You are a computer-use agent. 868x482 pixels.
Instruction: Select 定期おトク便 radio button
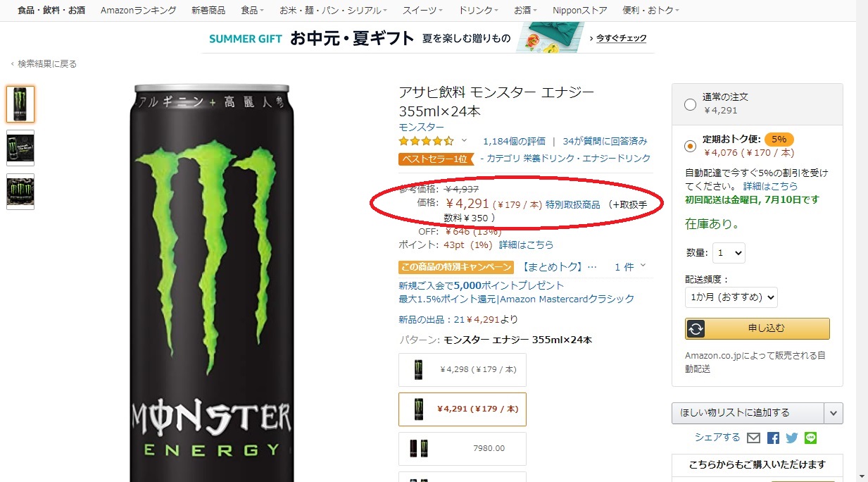691,146
